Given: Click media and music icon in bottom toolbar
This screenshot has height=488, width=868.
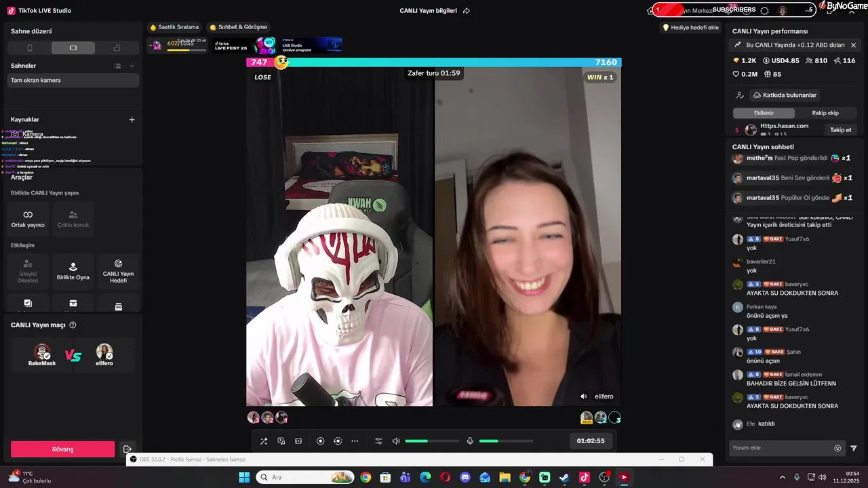Looking at the screenshot, I should click(281, 441).
